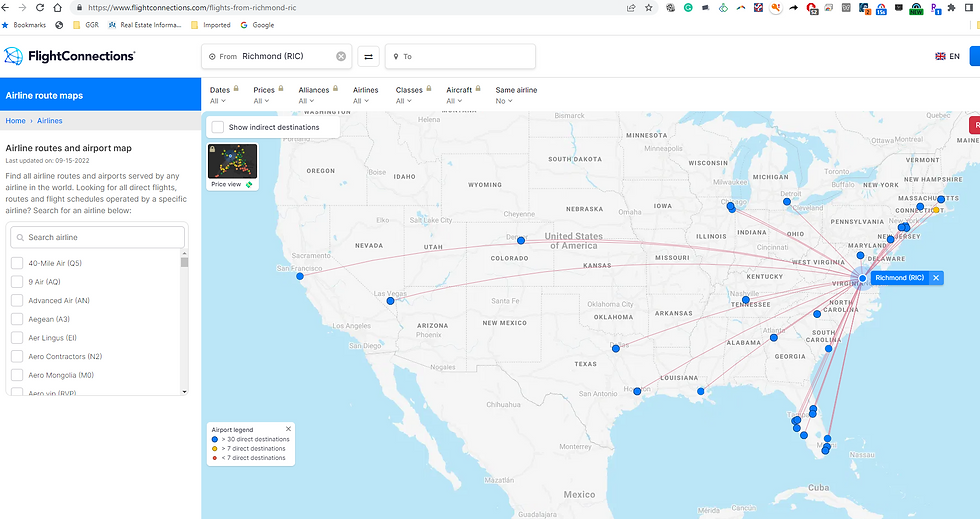
Task: Click the red '< 7 direct destinations' legend dot
Action: 215,458
